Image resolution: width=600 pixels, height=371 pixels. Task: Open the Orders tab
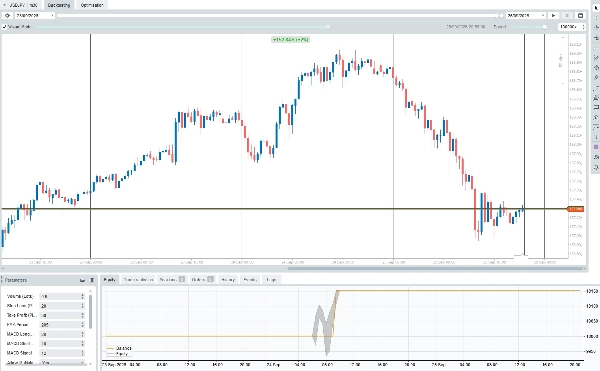tap(202, 280)
